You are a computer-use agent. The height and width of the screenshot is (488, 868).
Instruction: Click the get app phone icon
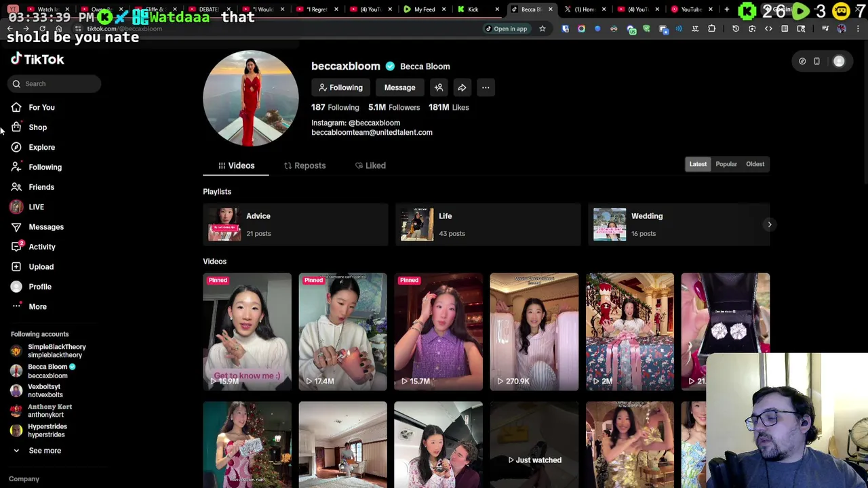(x=817, y=61)
